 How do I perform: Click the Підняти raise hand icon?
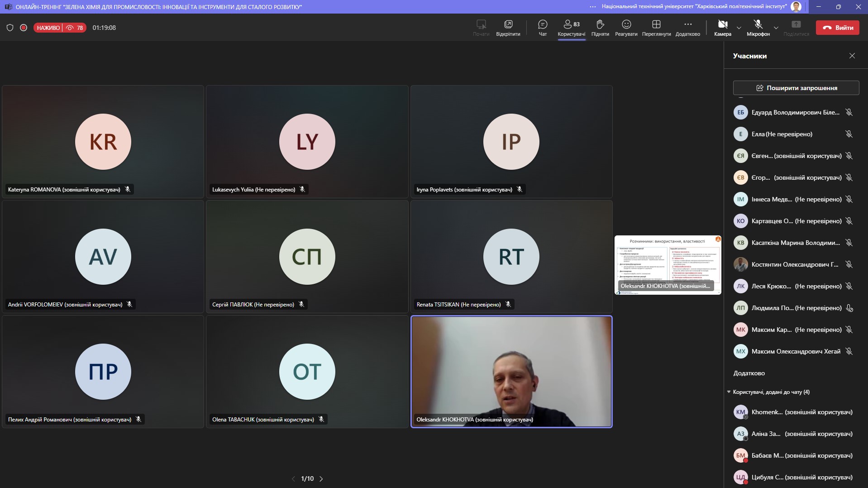600,27
